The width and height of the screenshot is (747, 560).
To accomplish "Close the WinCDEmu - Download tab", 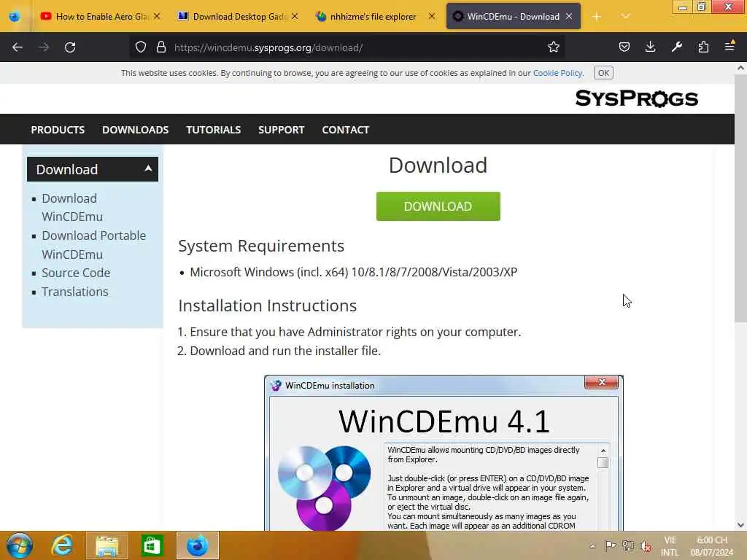I will pyautogui.click(x=569, y=16).
